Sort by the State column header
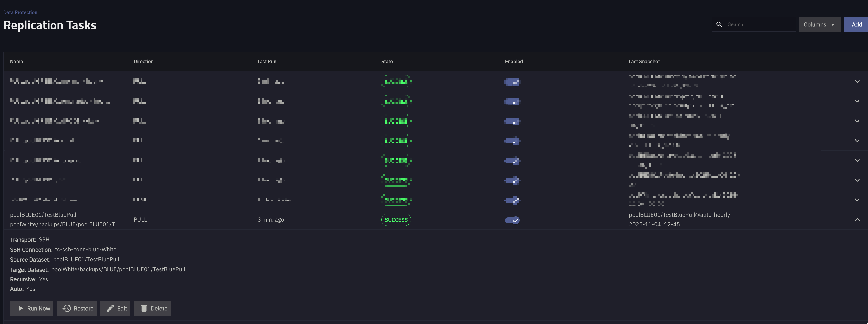Viewport: 868px width, 324px height. (387, 61)
